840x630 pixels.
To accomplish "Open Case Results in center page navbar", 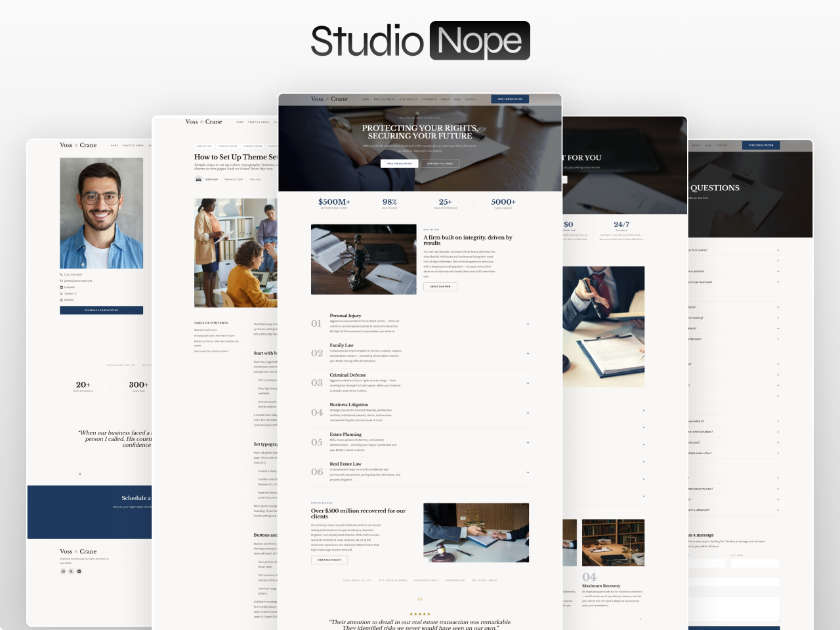I will click(408, 99).
